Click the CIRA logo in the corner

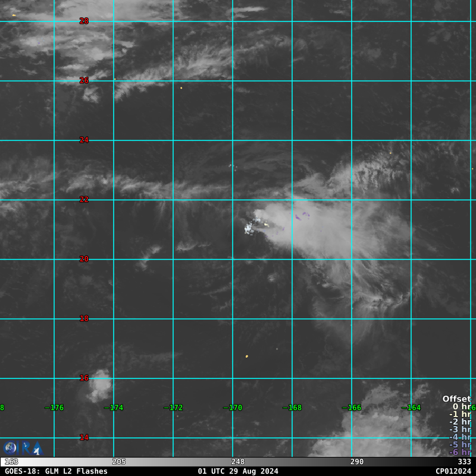point(23,449)
